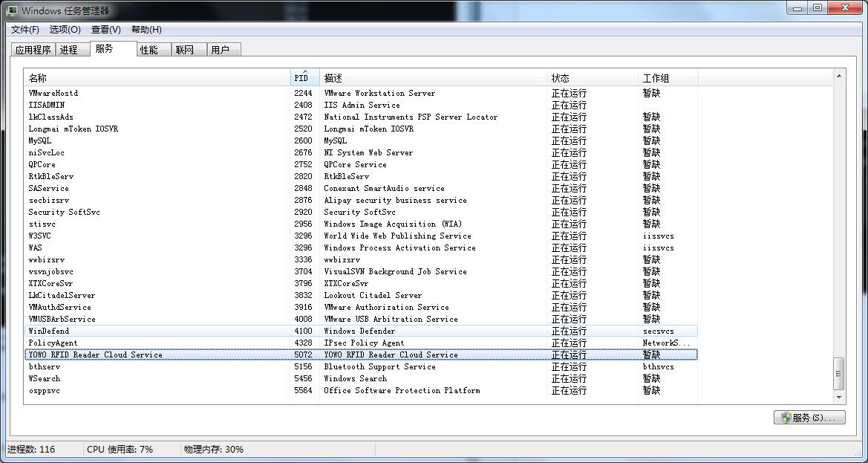The image size is (868, 463).
Task: Open the 选项(O) menu
Action: tap(65, 29)
